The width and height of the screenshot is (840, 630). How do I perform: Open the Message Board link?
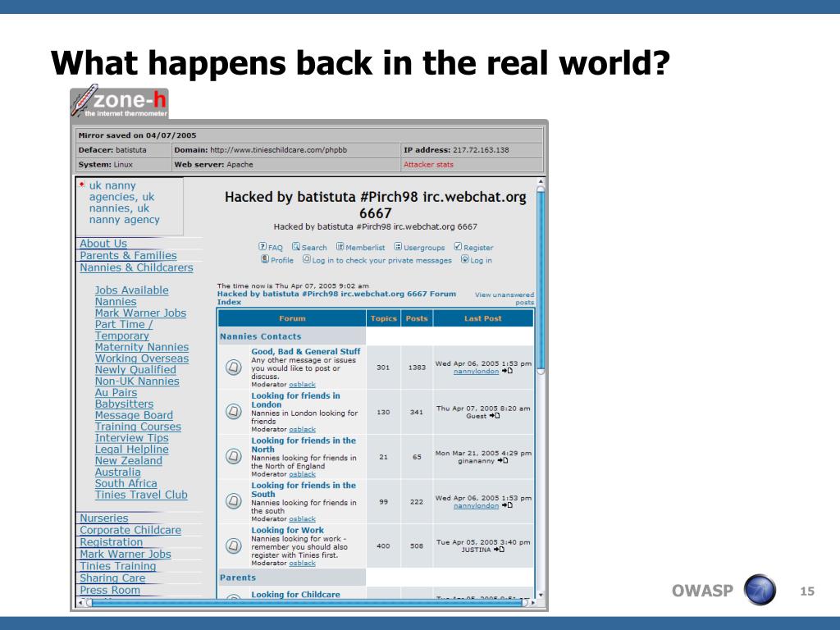[x=134, y=415]
